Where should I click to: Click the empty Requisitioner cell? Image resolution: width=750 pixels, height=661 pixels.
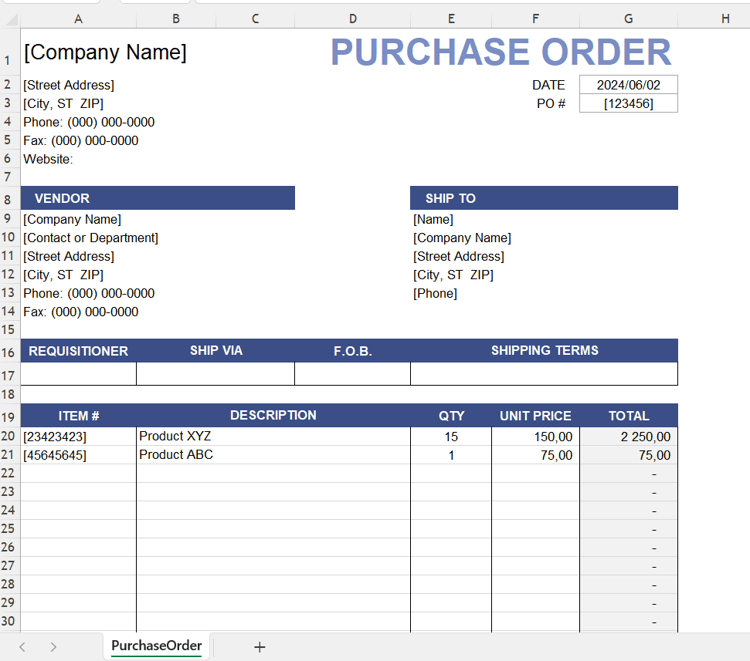78,374
